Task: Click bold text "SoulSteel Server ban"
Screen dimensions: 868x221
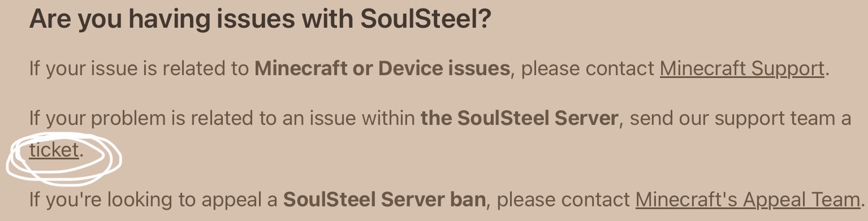Action: click(384, 200)
